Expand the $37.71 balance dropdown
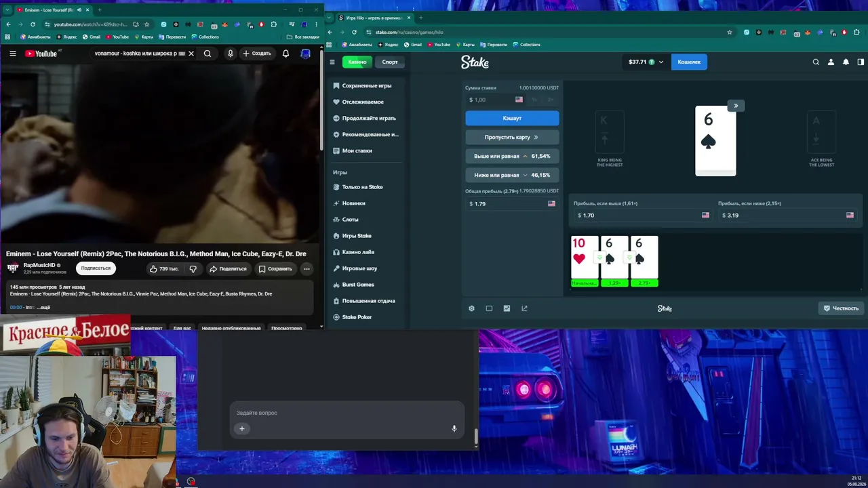The image size is (868, 488). [646, 62]
